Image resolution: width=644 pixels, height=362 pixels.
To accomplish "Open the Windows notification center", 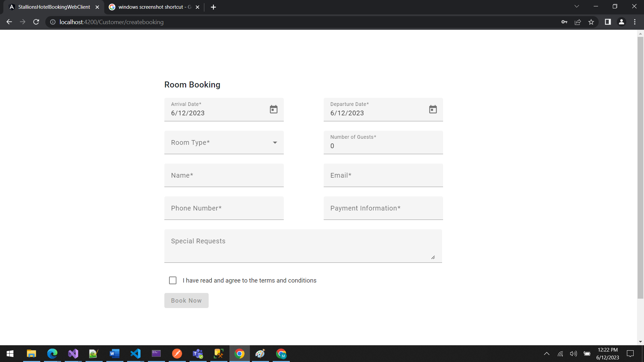I will tap(630, 354).
